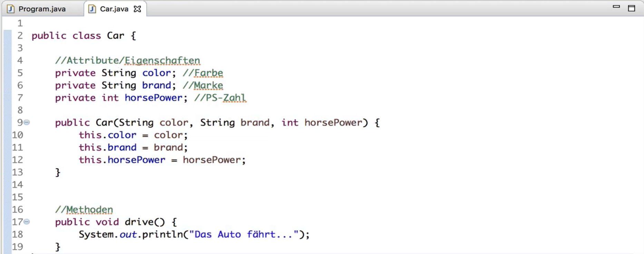
Task: Click the Java file icon on Program.java tab
Action: click(11, 9)
